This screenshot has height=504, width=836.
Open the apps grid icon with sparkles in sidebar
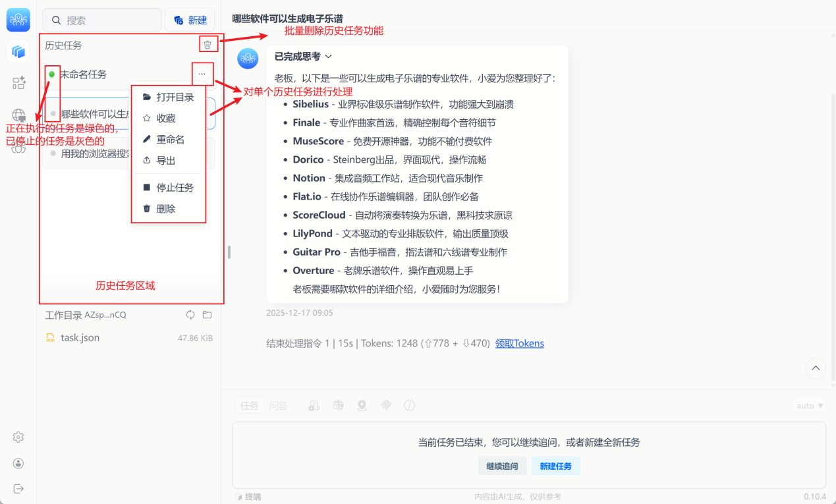[18, 83]
